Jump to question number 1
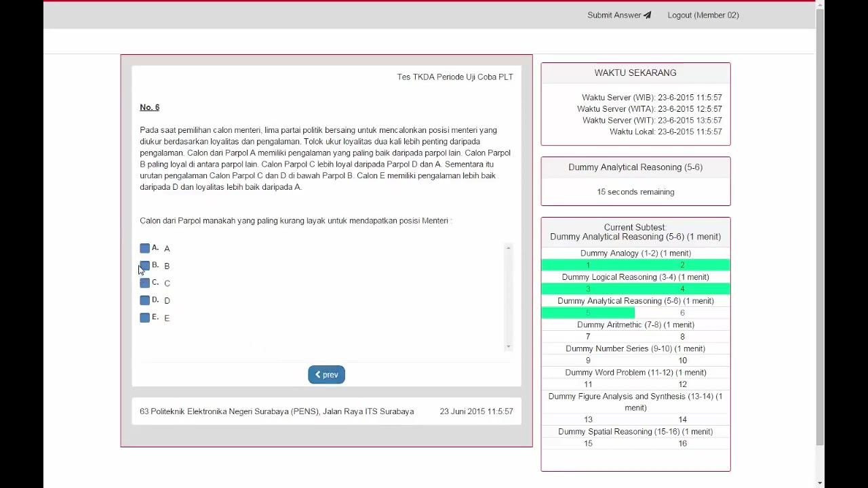Screen dimensions: 868x488 click(588, 265)
